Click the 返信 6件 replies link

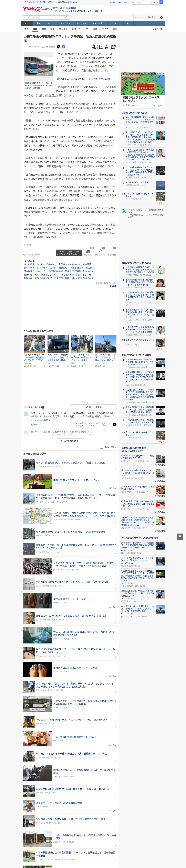pyautogui.click(x=34, y=425)
